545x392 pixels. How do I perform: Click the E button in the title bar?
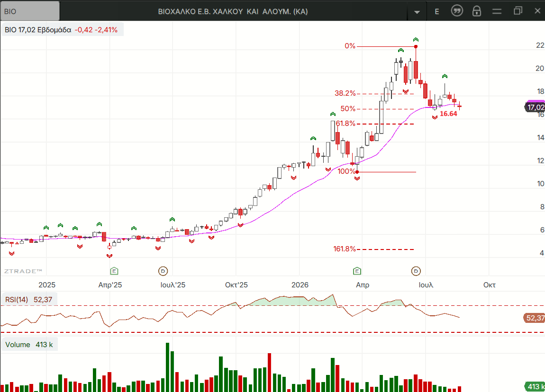coord(437,11)
